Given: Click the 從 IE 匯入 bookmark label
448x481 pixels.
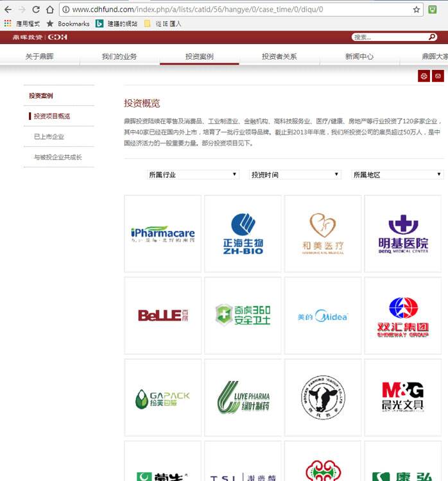Looking at the screenshot, I should (x=168, y=24).
